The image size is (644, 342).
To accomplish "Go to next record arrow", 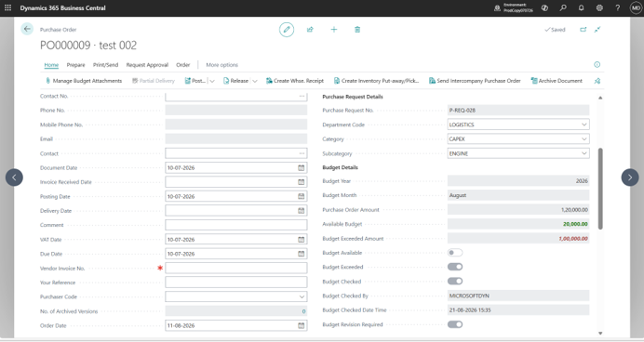I will point(630,178).
